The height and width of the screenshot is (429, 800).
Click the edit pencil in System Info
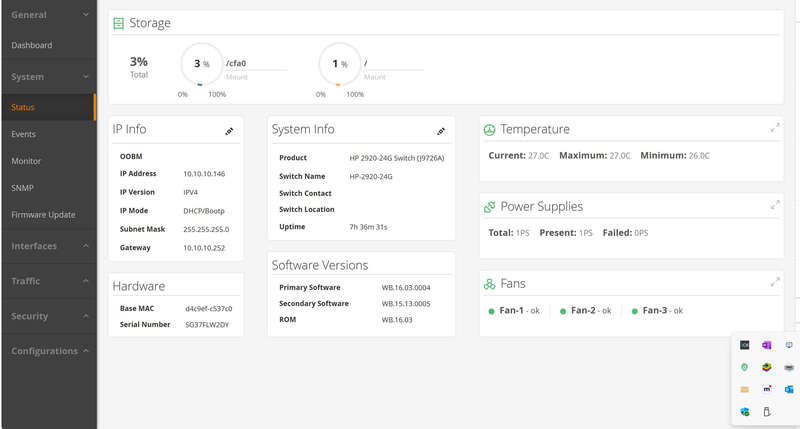point(441,131)
